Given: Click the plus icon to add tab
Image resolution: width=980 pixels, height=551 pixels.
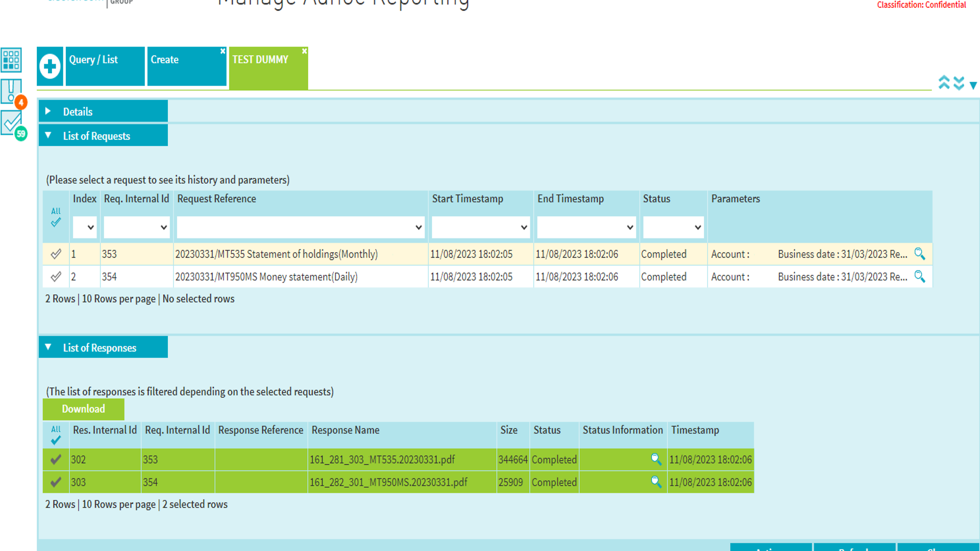Looking at the screenshot, I should pos(50,66).
